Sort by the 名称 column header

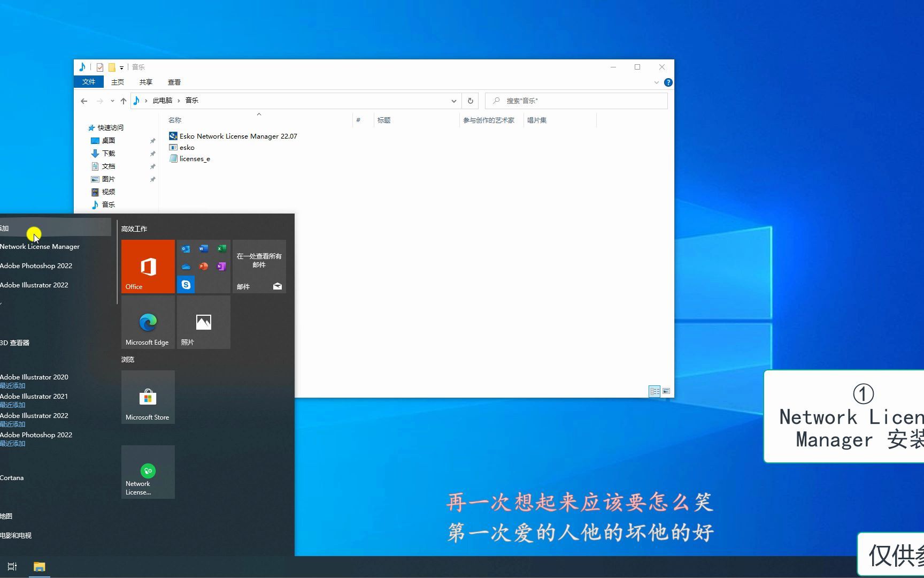tap(259, 120)
